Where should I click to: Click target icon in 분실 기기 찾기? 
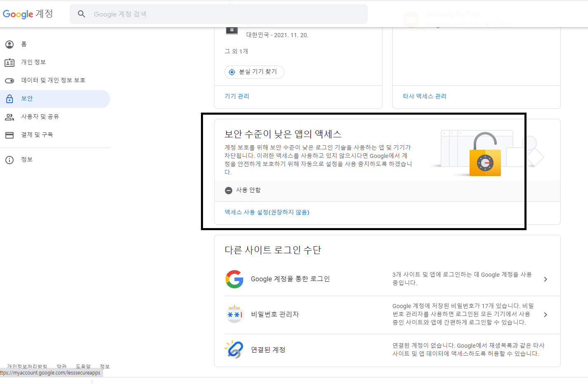coord(232,72)
